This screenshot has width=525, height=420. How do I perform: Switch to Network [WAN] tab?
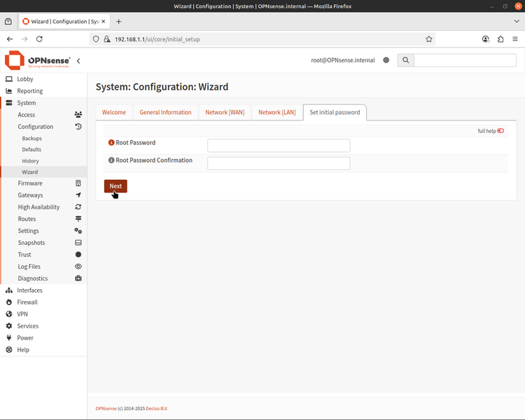coord(225,112)
